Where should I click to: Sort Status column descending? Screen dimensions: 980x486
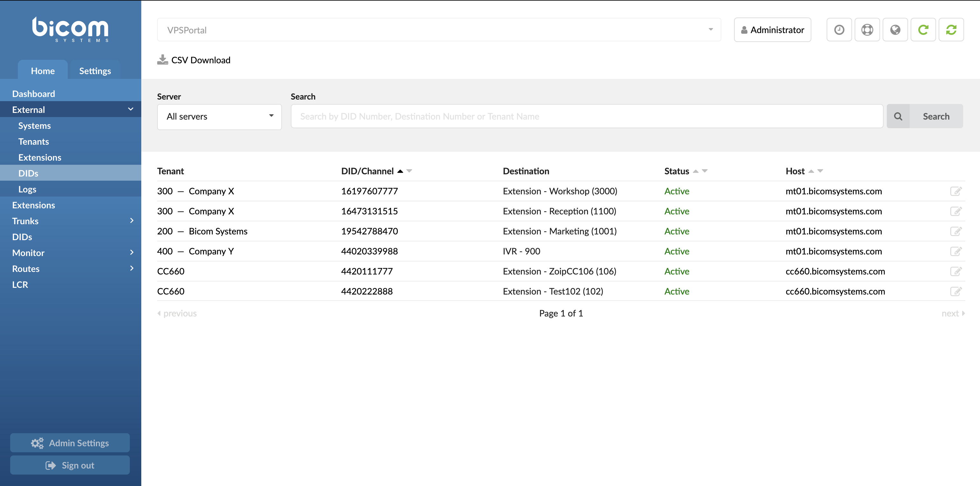[704, 171]
